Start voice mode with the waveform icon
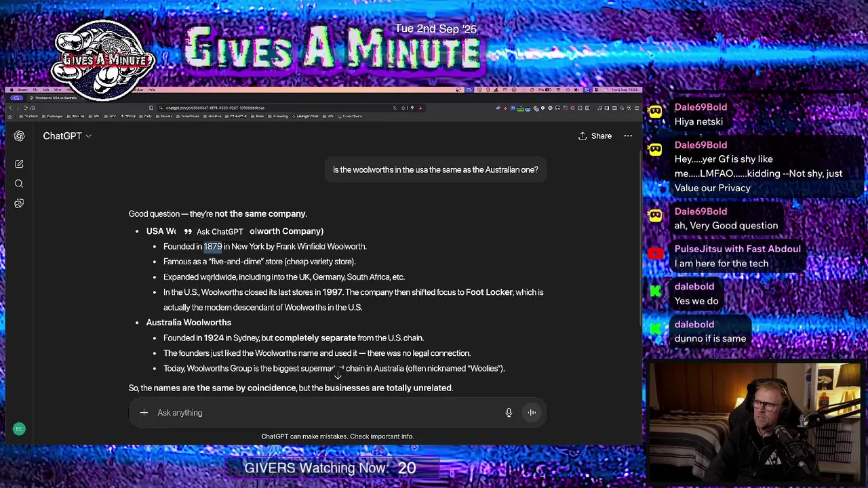 click(x=532, y=412)
